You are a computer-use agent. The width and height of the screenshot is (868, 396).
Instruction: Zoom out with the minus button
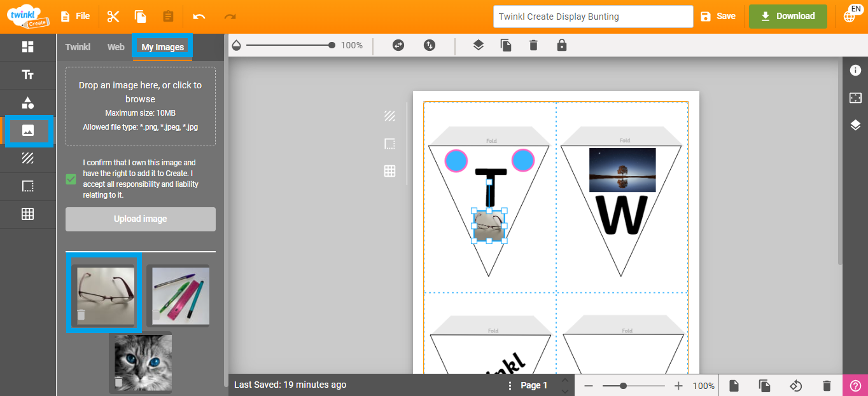[589, 386]
